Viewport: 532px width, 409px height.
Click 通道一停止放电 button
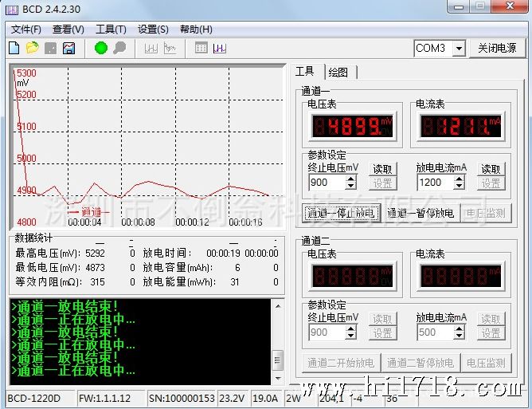[341, 213]
